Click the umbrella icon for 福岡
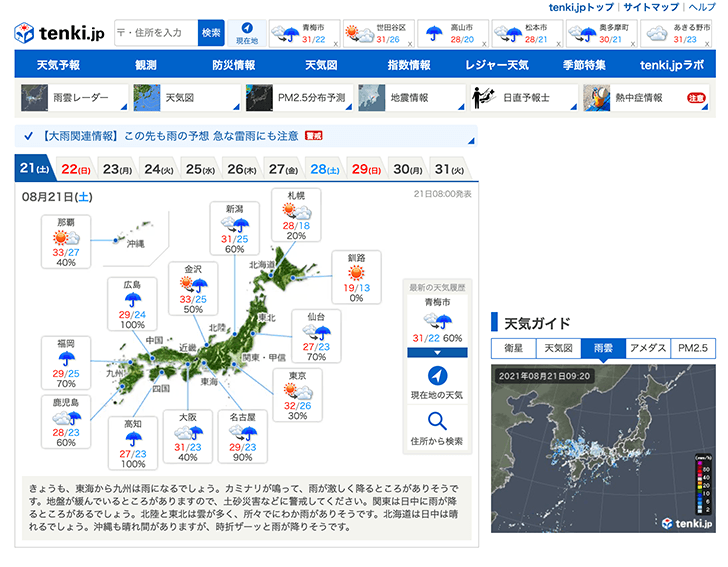 point(67,358)
